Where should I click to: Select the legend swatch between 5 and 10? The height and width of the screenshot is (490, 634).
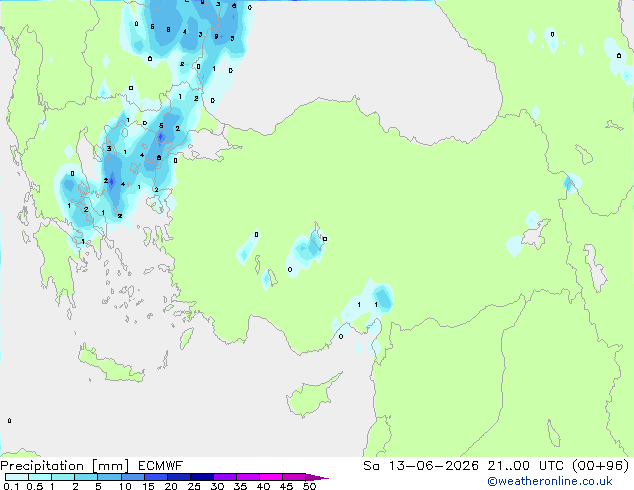point(109,477)
